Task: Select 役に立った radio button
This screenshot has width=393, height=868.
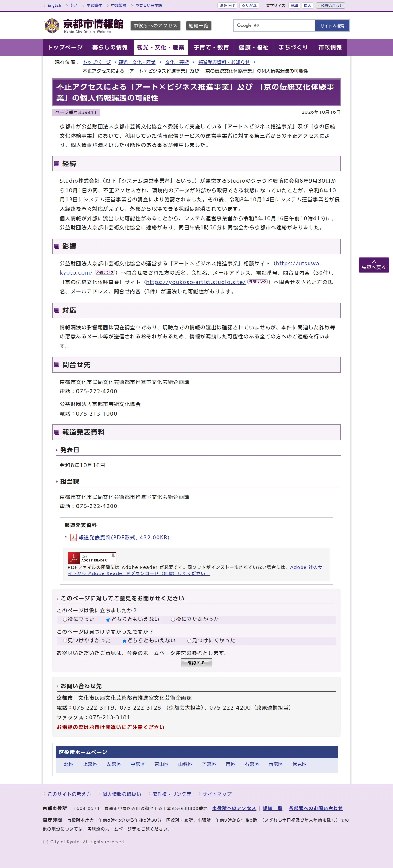Action: pyautogui.click(x=65, y=620)
